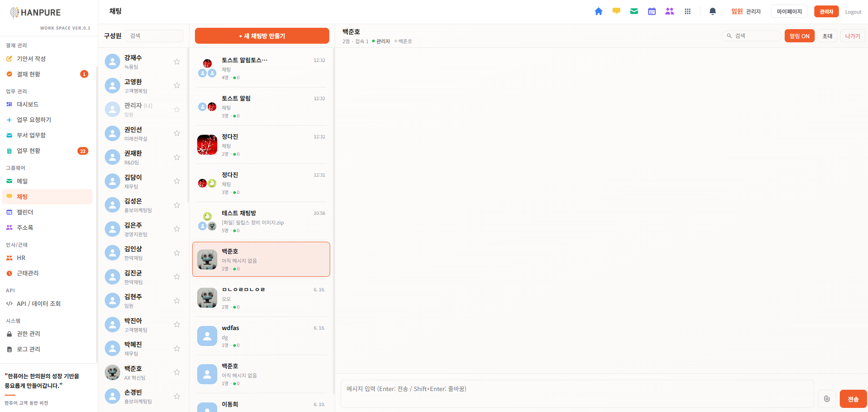Viewport: 868px width, 412px height.
Task: Go to the home icon in top bar
Action: 598,11
